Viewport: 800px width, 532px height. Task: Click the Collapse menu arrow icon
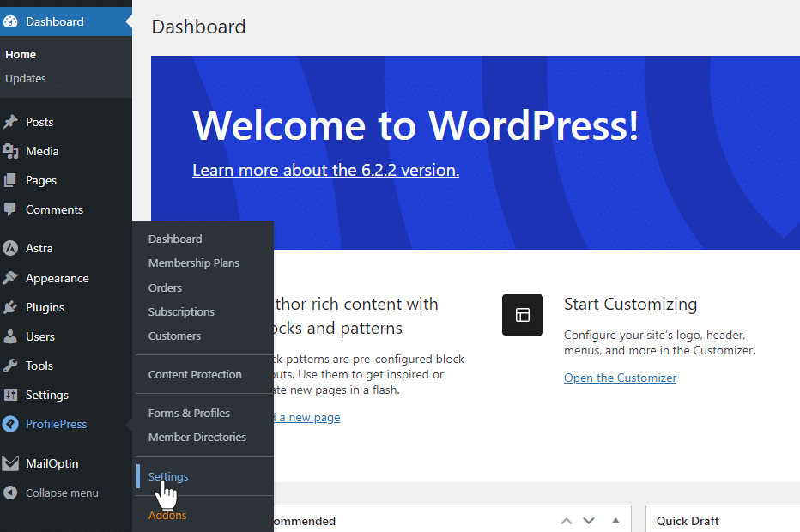10,493
